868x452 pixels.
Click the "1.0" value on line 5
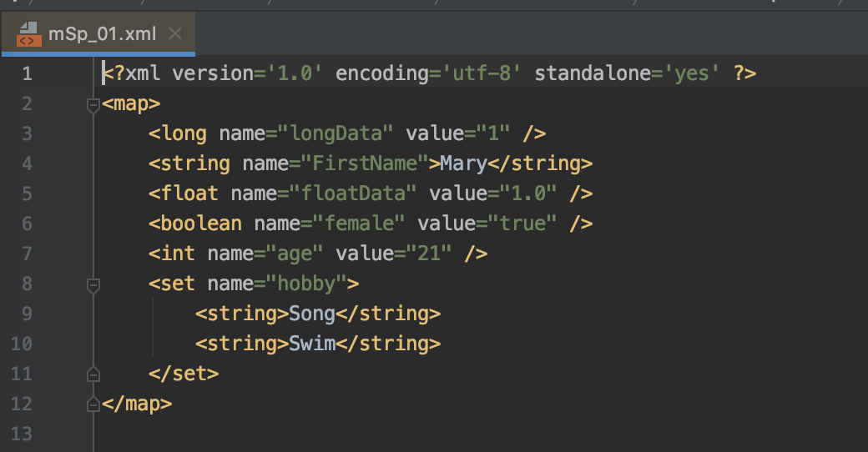coord(527,193)
